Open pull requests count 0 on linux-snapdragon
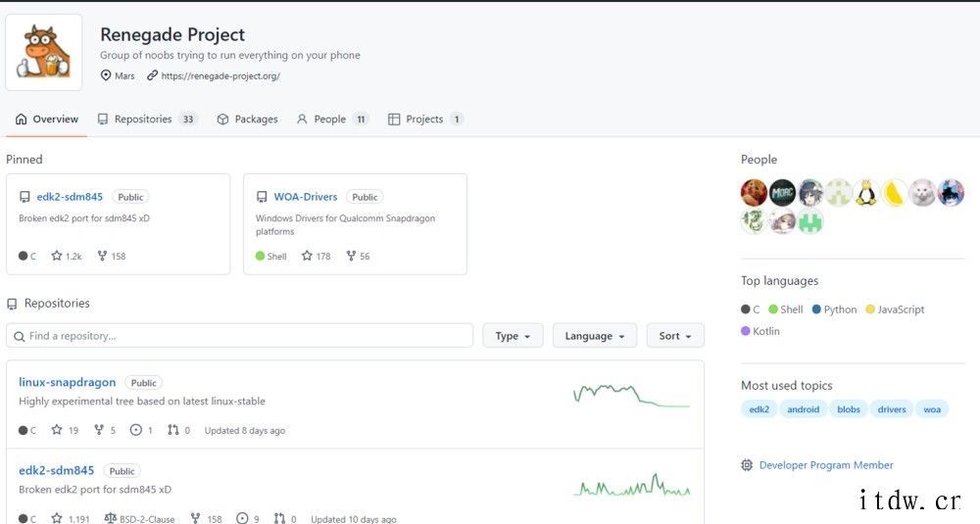Viewport: 980px width, 524px height. point(178,430)
